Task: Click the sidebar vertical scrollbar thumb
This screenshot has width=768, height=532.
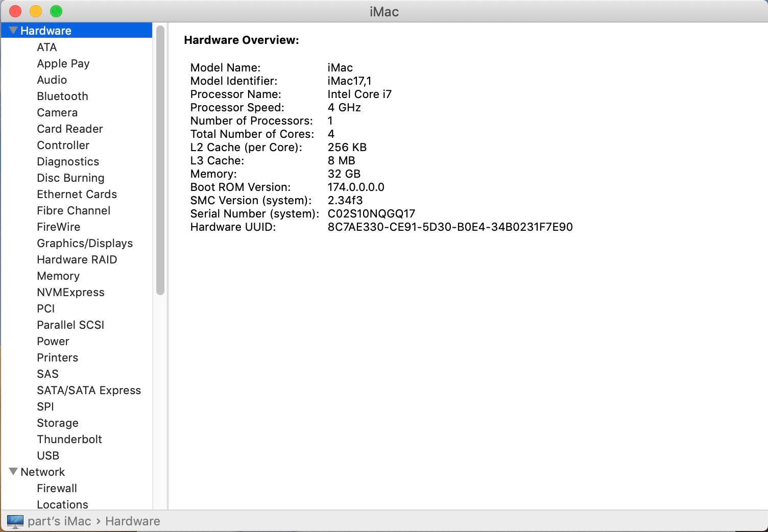Action: coord(160,160)
